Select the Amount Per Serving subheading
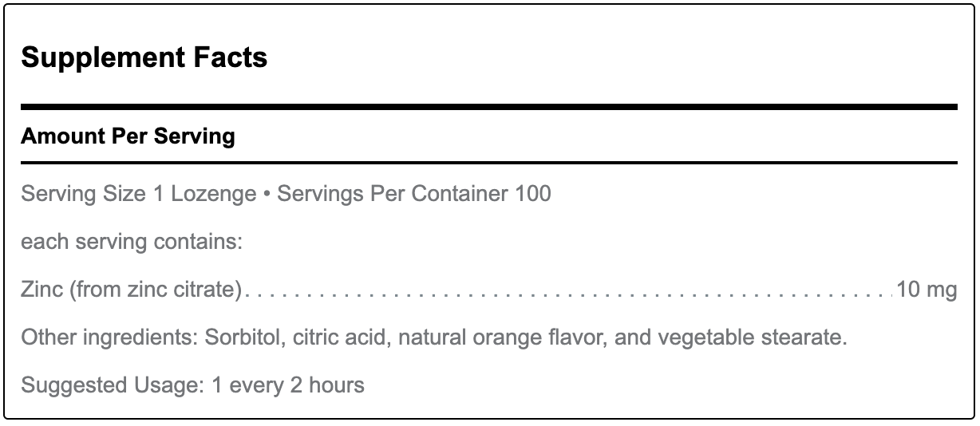980x426 pixels. click(128, 136)
